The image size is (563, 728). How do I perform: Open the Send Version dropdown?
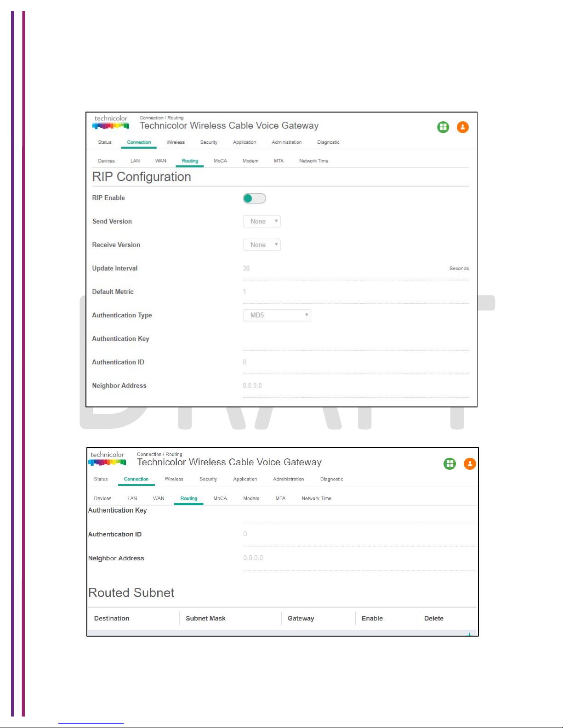pos(262,221)
